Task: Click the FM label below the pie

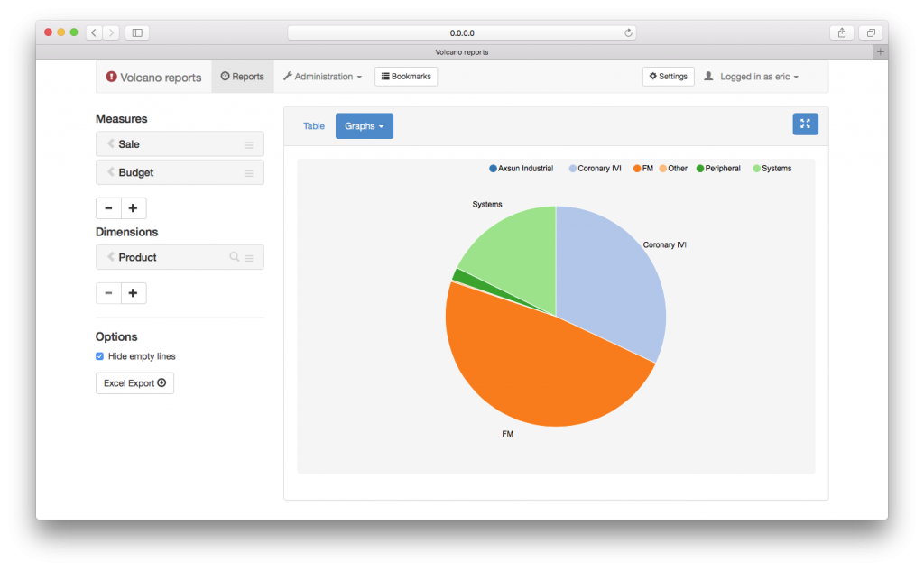Action: click(507, 434)
